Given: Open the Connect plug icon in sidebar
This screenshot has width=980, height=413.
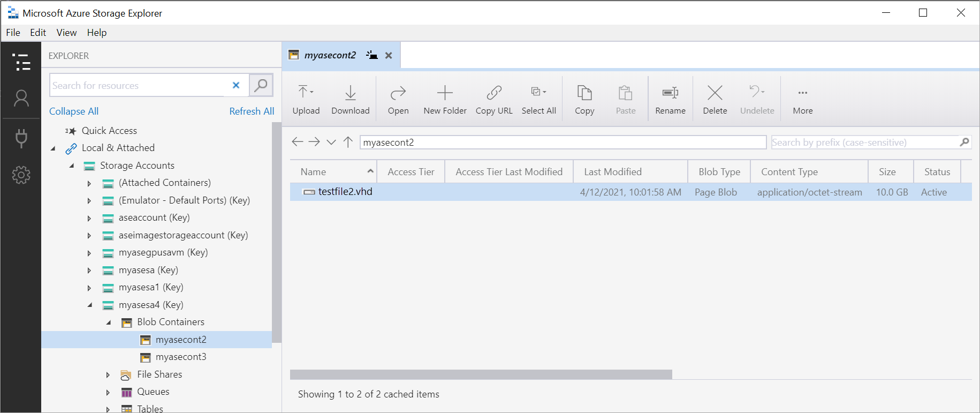Looking at the screenshot, I should (x=21, y=138).
